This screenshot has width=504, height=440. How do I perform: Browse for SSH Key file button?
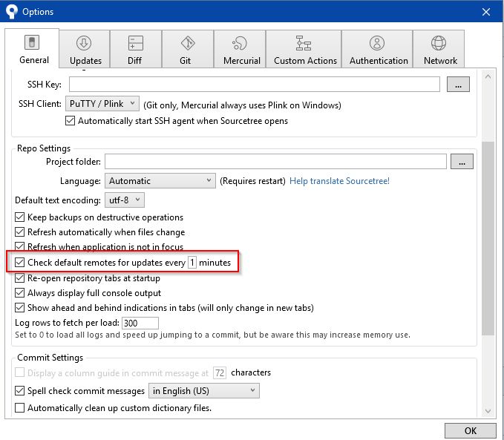click(x=458, y=84)
